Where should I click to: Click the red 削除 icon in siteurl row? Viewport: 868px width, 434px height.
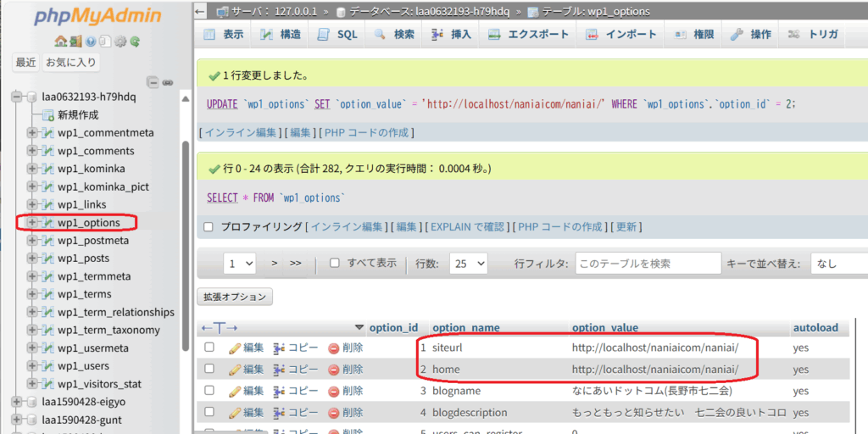point(333,348)
